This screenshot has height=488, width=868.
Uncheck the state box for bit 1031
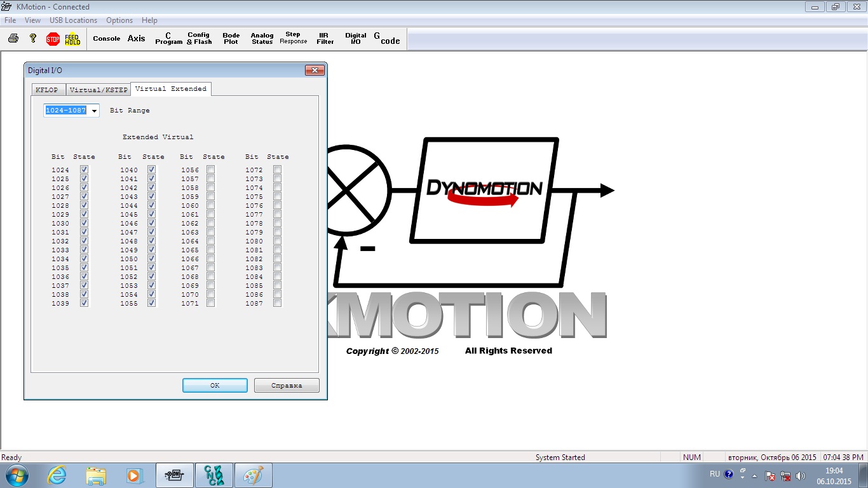pos(84,232)
